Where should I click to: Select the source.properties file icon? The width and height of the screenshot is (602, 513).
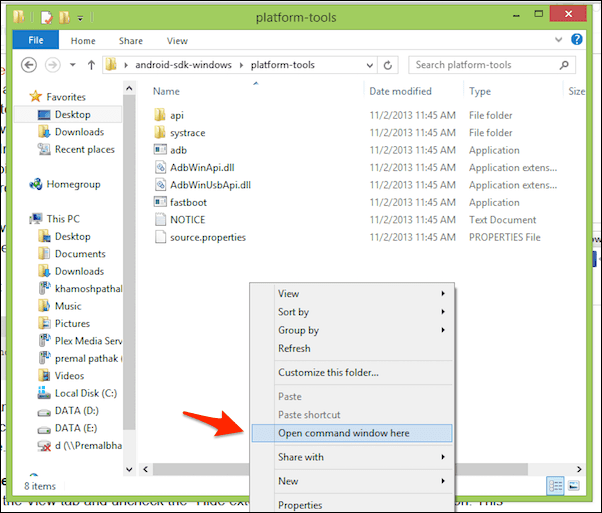coord(160,237)
